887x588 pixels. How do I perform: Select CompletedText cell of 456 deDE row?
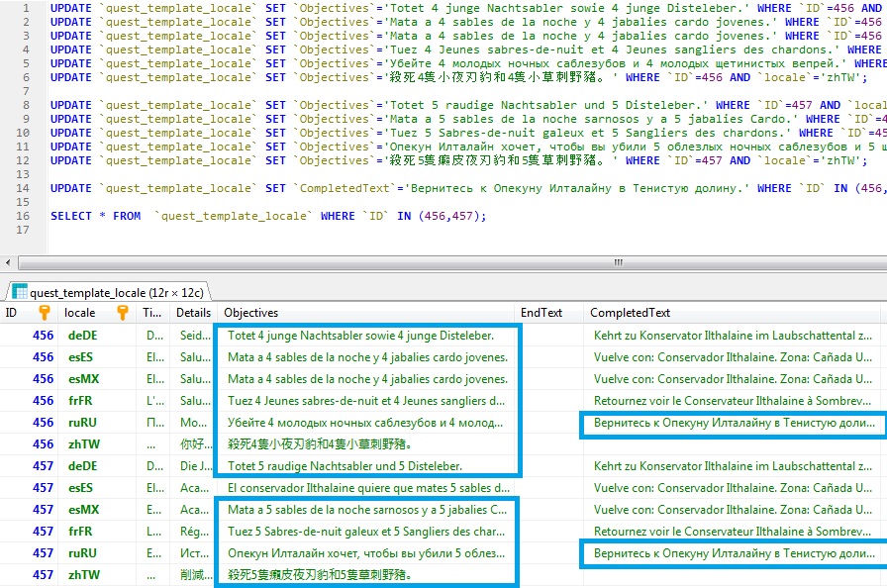733,336
